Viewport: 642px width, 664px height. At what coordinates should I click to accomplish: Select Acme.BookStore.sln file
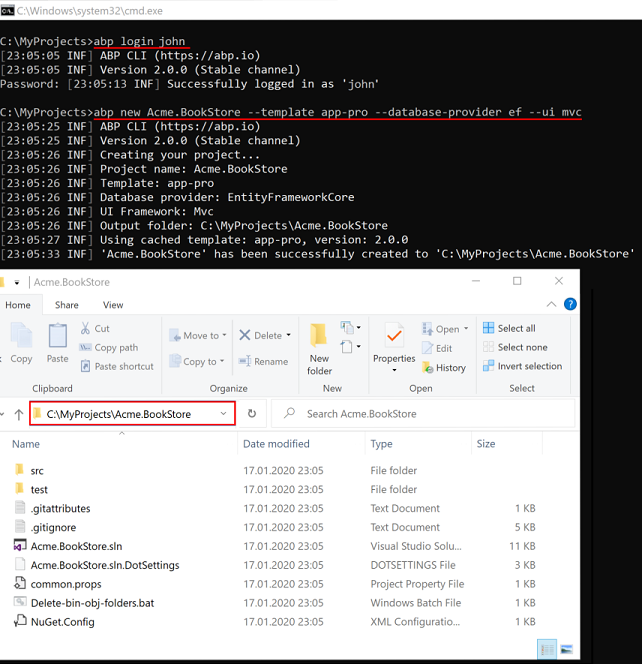[x=76, y=546]
